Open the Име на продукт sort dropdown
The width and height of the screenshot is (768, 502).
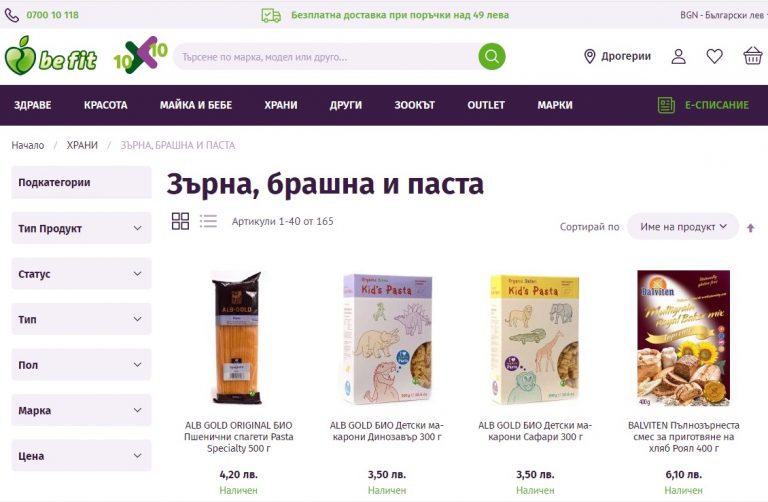tap(683, 227)
